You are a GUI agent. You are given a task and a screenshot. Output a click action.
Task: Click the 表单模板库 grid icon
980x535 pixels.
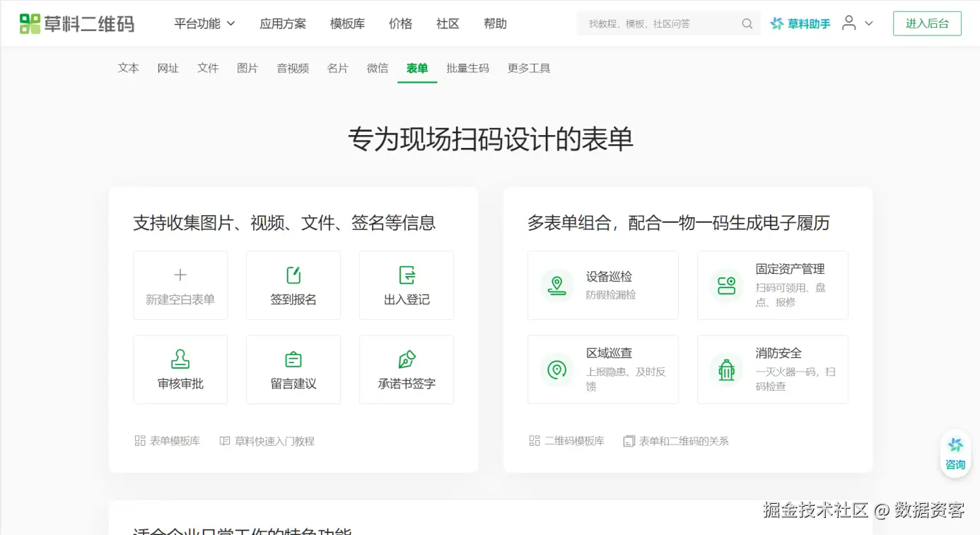pyautogui.click(x=140, y=441)
